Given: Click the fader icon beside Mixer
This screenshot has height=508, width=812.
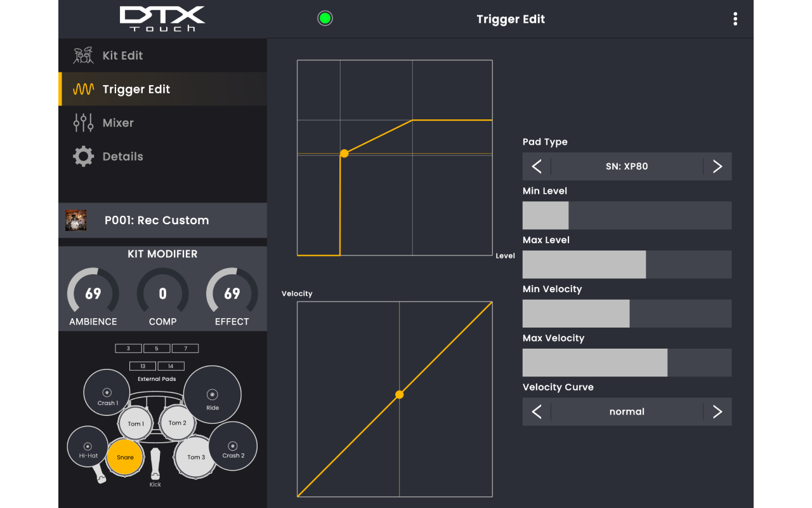Looking at the screenshot, I should pos(83,123).
